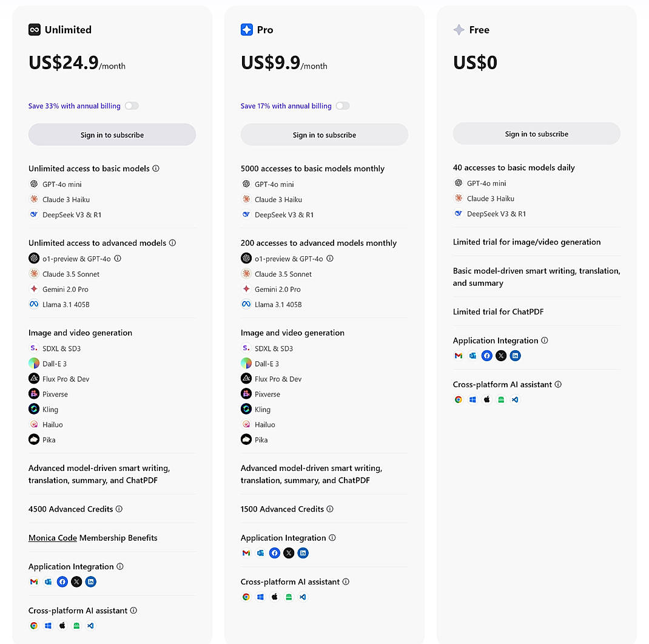Select the Dall-E 3 icon in the Pro plan
This screenshot has height=644, width=649.
(246, 364)
